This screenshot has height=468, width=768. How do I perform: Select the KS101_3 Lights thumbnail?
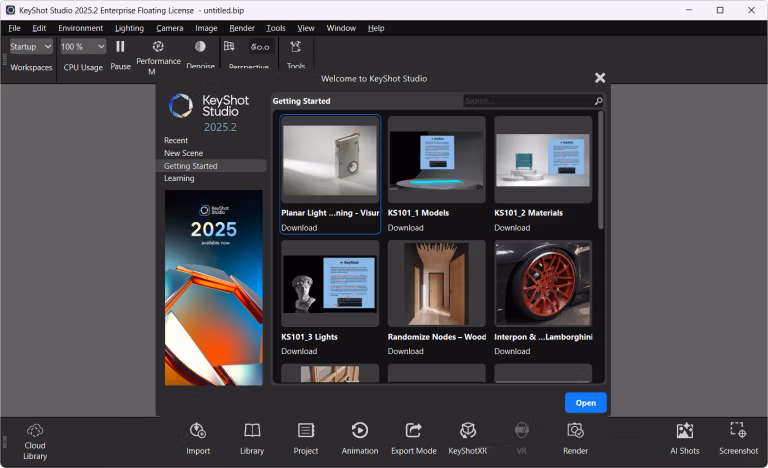tap(330, 283)
